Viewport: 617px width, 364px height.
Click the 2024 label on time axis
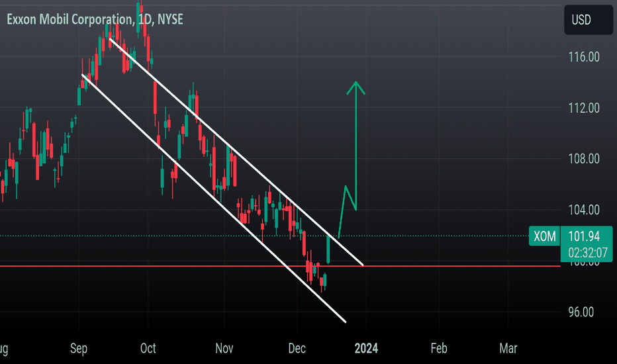(x=366, y=348)
